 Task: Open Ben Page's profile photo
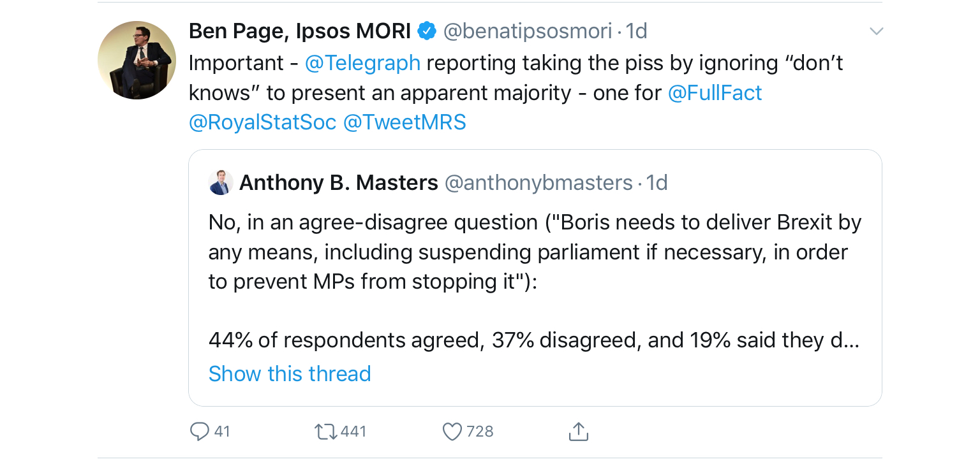pos(137,61)
